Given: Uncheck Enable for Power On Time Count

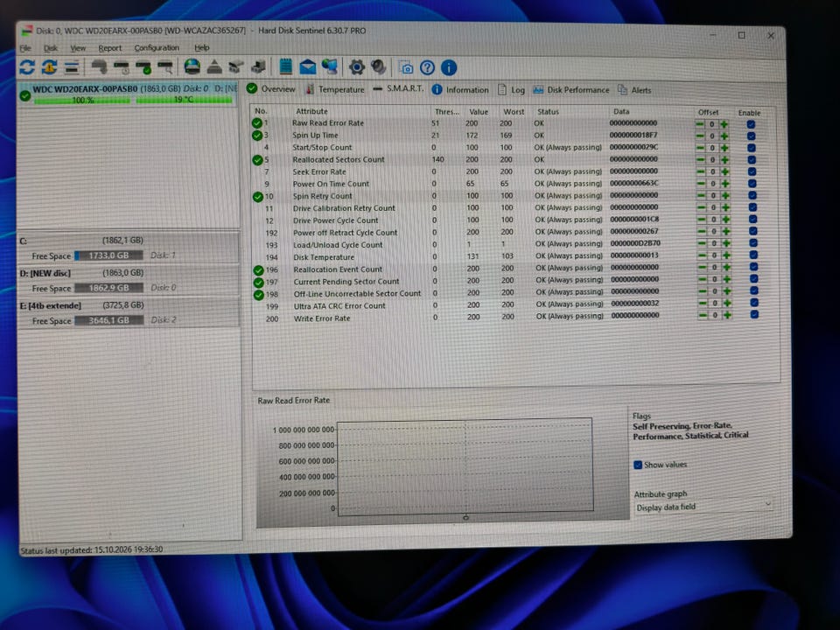Looking at the screenshot, I should pyautogui.click(x=752, y=184).
